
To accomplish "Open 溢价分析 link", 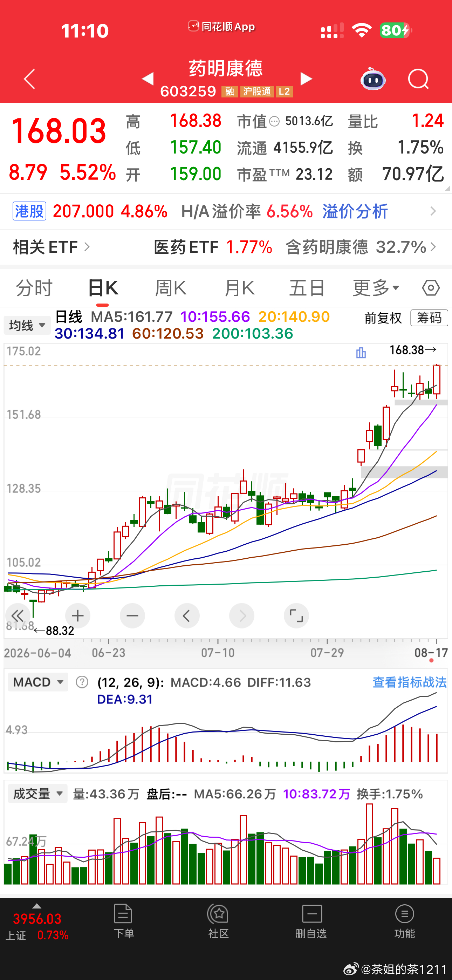I will pyautogui.click(x=355, y=211).
